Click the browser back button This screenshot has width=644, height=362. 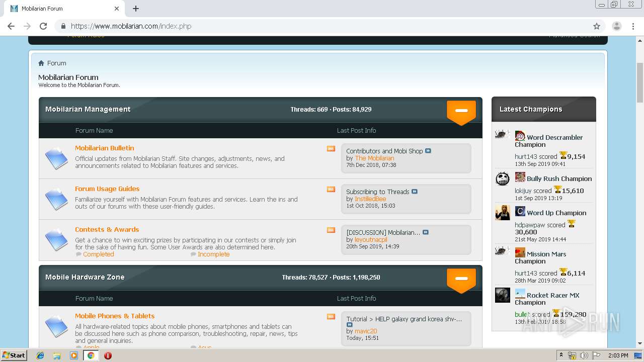[x=11, y=26]
